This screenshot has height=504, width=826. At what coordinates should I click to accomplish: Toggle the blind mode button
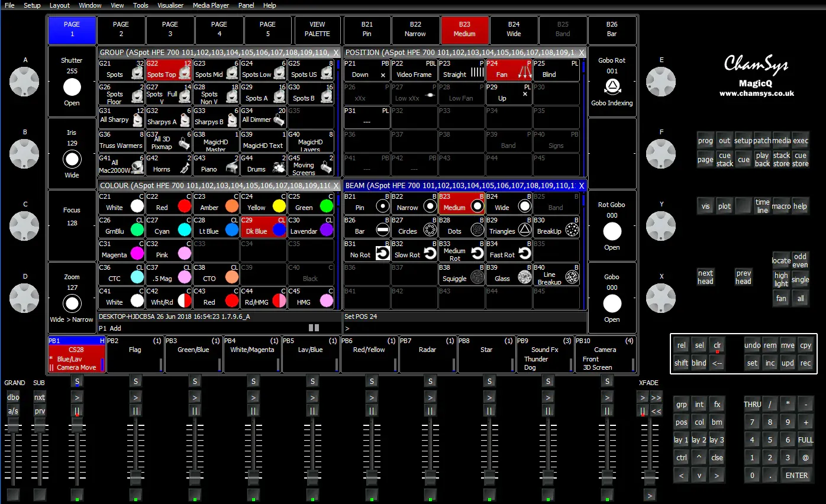(699, 363)
